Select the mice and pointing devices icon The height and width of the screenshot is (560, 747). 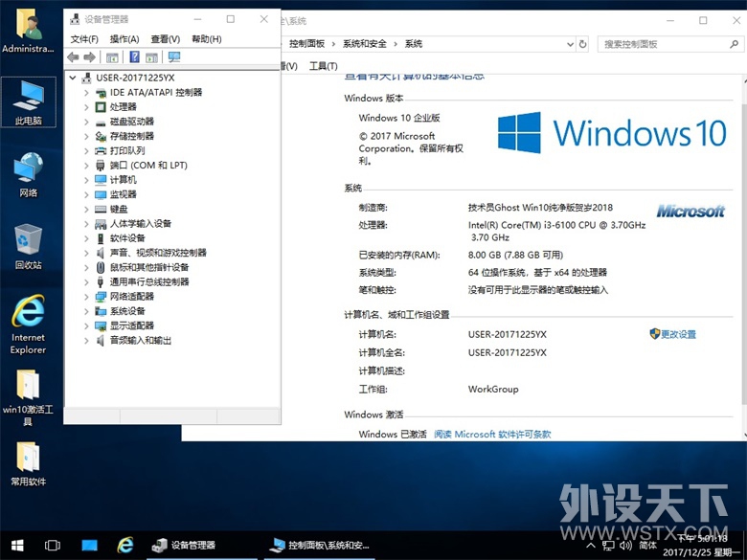click(x=101, y=268)
